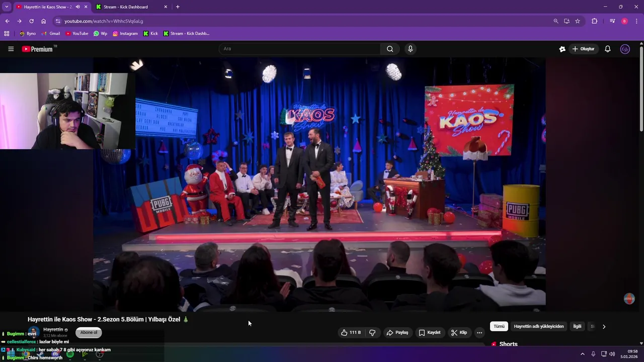Open Chrome three-dot menu

click(x=637, y=21)
